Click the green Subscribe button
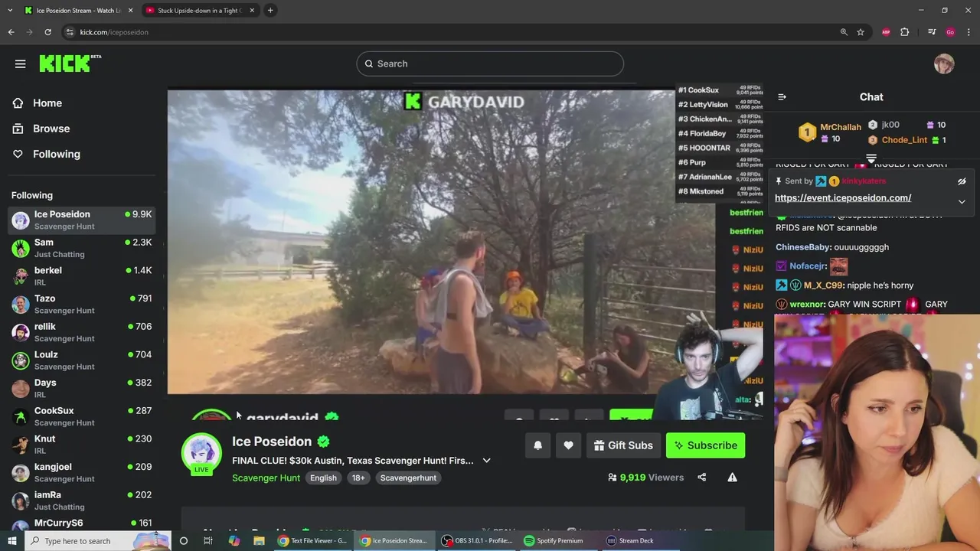This screenshot has width=980, height=551. coord(705,445)
